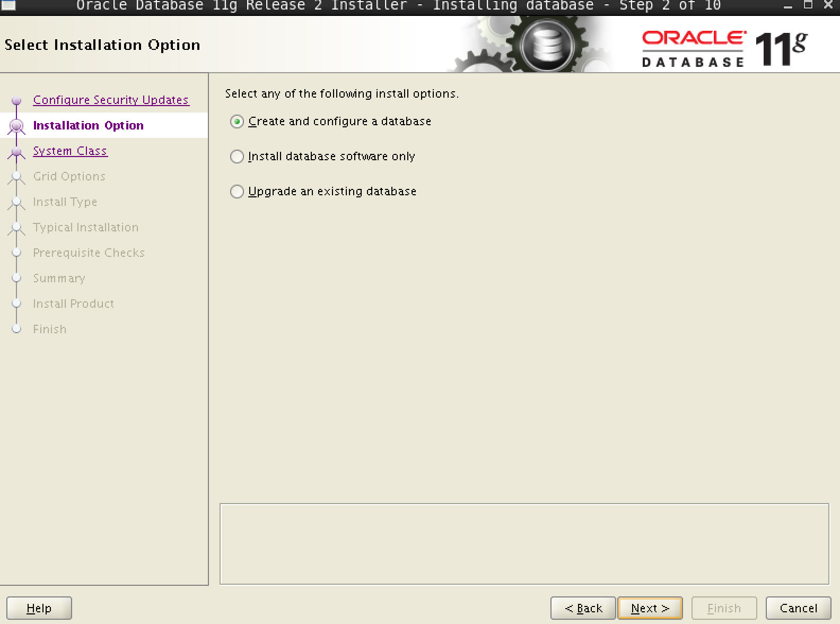This screenshot has height=624, width=840.
Task: Click the System Class step node icon
Action: 16,152
